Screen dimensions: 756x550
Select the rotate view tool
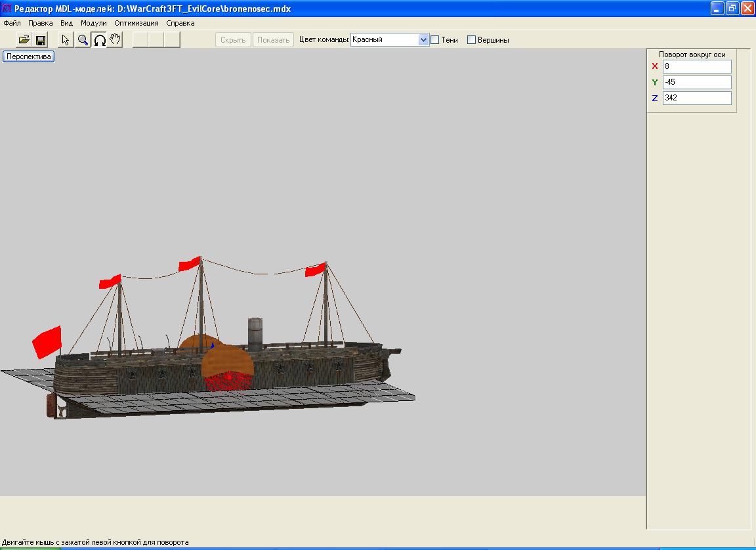pyautogui.click(x=99, y=39)
